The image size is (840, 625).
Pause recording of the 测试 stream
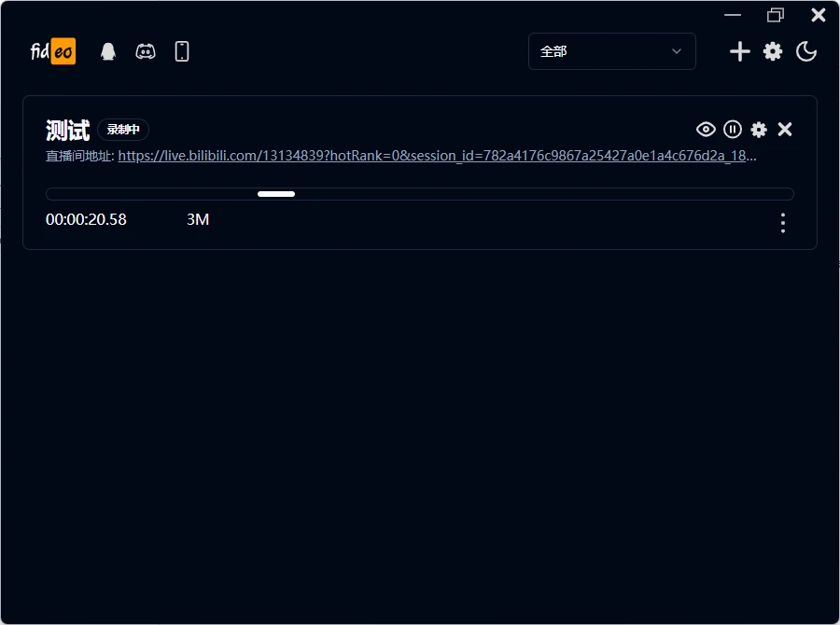pos(733,129)
